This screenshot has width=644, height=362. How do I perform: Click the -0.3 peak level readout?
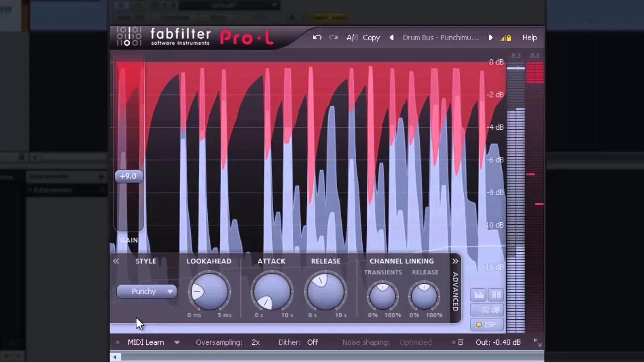click(x=515, y=56)
